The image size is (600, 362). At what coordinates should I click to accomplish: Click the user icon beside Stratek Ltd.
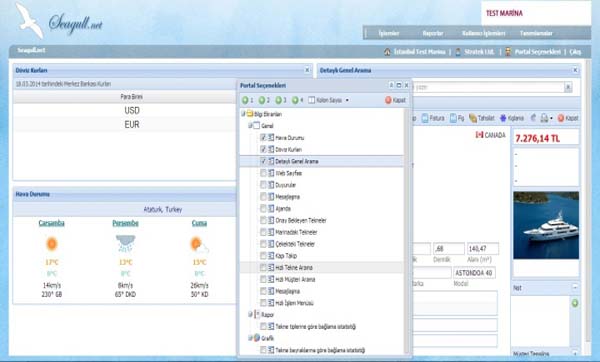[458, 52]
